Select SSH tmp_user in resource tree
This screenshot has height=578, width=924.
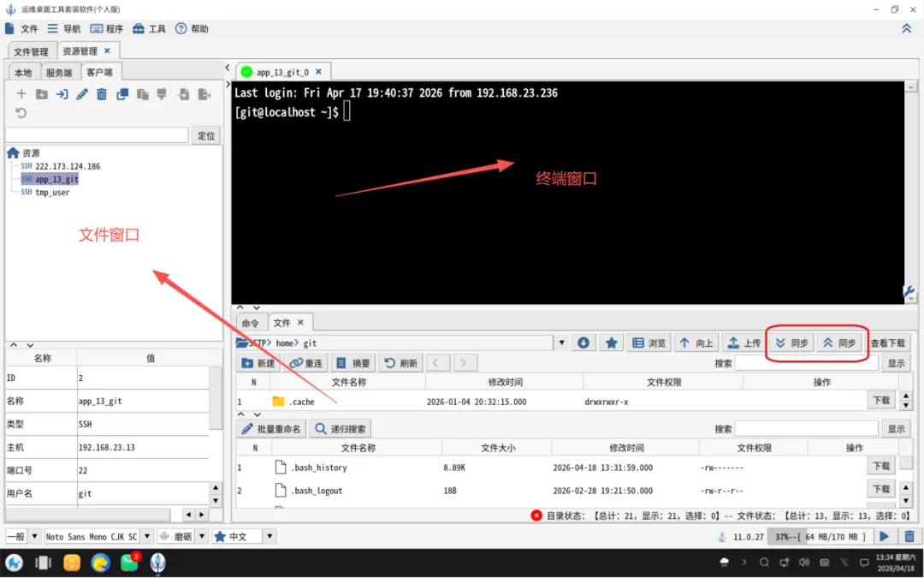click(x=45, y=193)
